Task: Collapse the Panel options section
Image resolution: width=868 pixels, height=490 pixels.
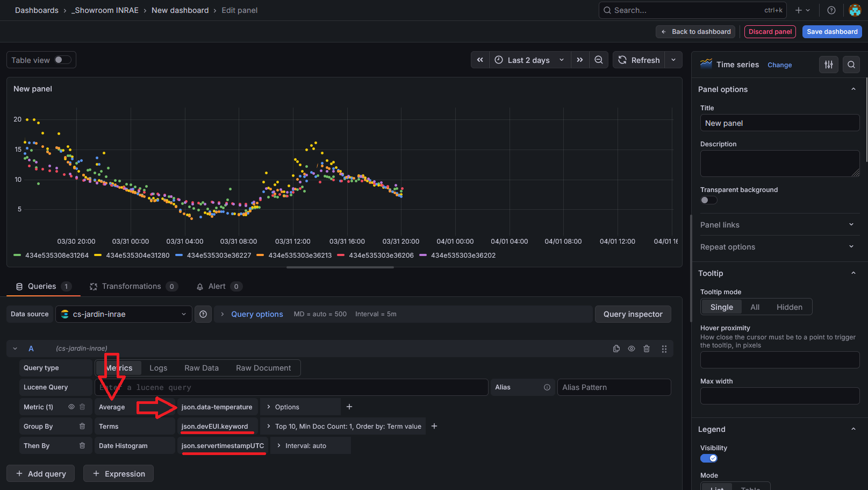Action: 853,89
